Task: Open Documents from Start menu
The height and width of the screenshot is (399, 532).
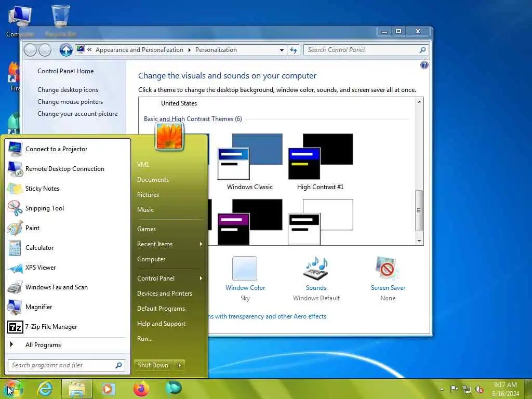Action: tap(153, 179)
